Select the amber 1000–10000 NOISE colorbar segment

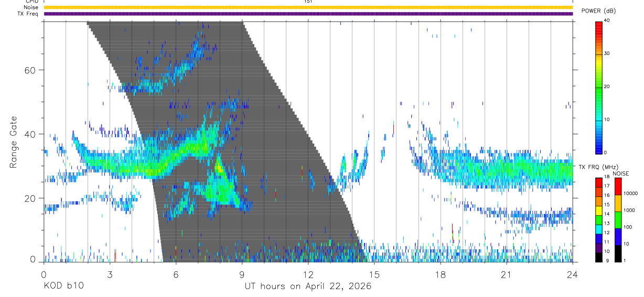click(618, 203)
